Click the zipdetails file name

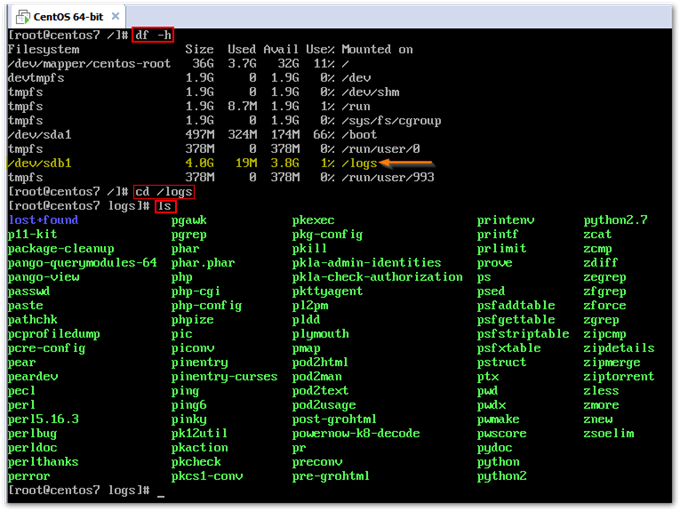[x=619, y=348]
